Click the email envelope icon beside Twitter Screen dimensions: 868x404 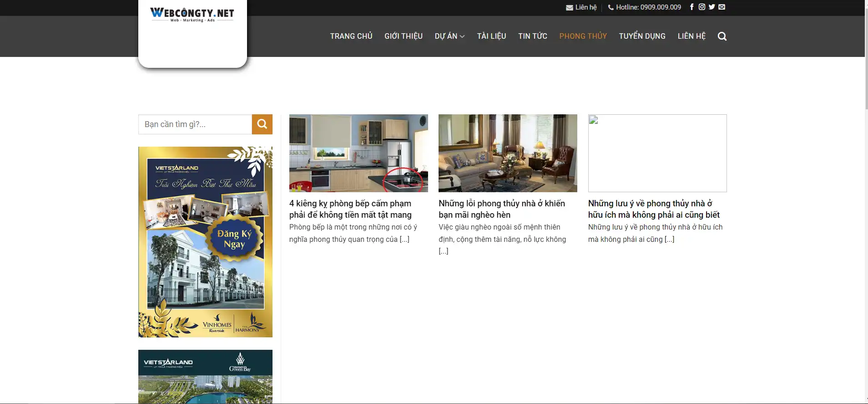(722, 7)
